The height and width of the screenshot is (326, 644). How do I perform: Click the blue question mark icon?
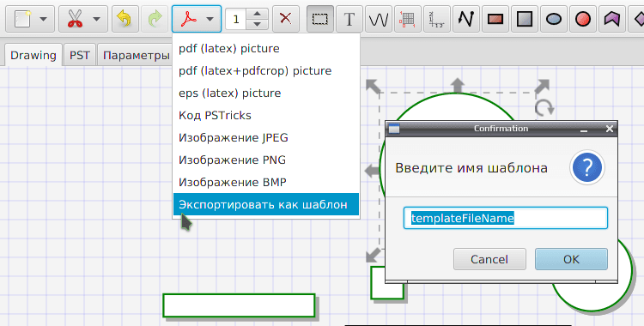tap(587, 167)
